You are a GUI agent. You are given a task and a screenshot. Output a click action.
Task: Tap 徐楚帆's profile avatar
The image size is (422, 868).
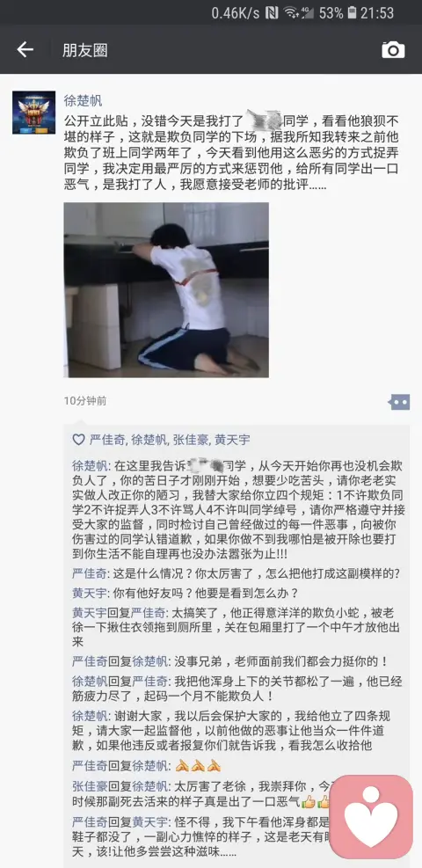[33, 113]
